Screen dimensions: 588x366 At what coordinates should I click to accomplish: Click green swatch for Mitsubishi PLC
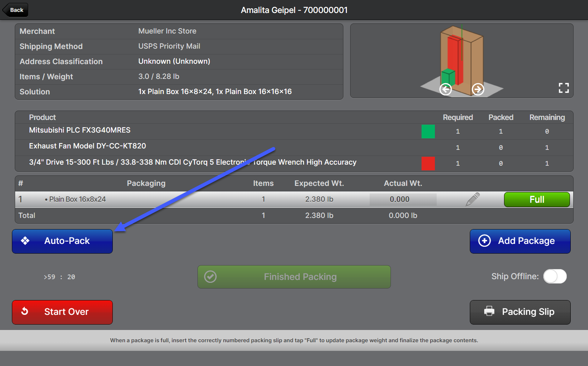point(428,131)
